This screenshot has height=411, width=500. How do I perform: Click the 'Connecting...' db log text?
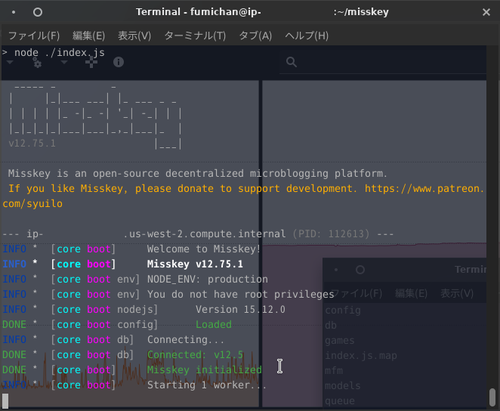point(186,340)
